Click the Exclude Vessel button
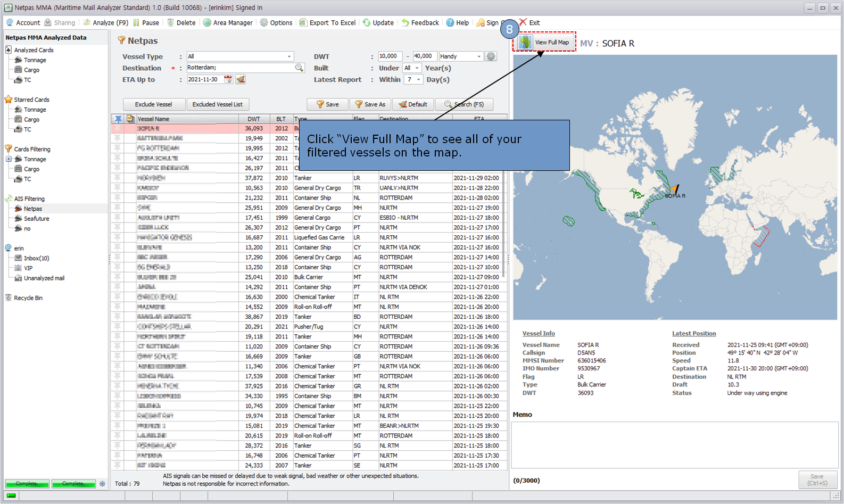Viewport: 844px width, 504px height. [154, 104]
